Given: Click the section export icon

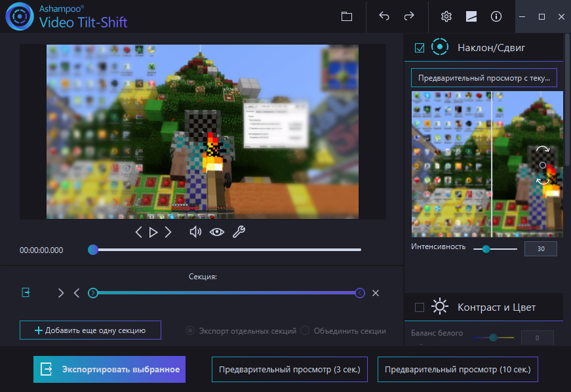Looking at the screenshot, I should point(26,292).
